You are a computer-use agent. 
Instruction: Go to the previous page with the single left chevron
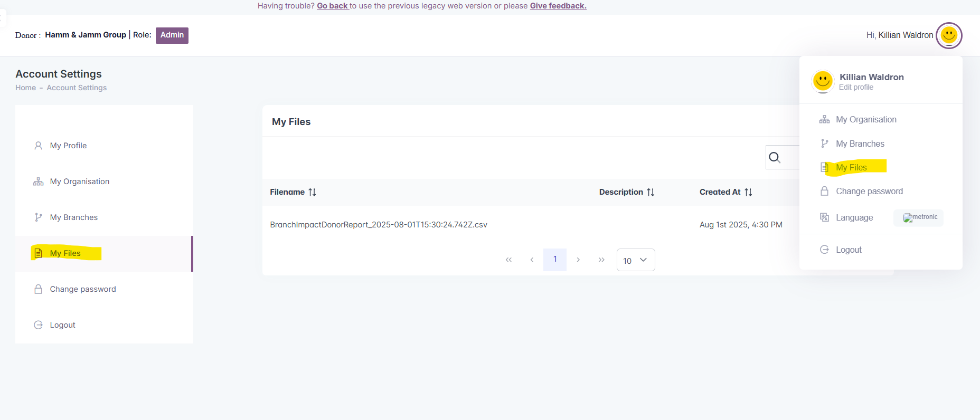pyautogui.click(x=532, y=260)
